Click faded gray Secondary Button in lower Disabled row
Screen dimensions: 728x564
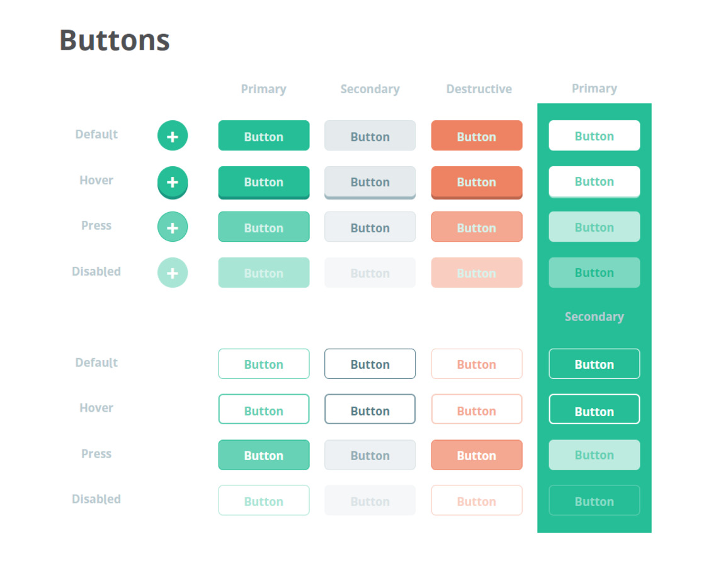coord(370,500)
